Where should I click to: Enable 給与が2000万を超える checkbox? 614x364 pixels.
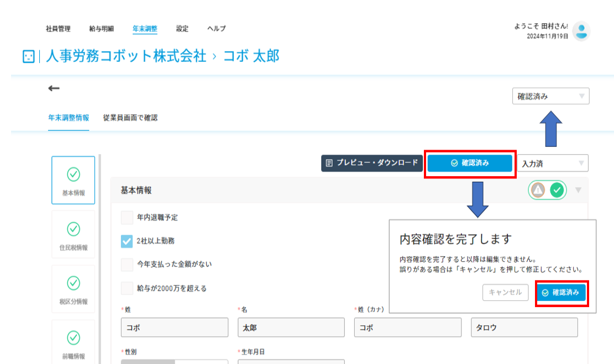pos(127,288)
